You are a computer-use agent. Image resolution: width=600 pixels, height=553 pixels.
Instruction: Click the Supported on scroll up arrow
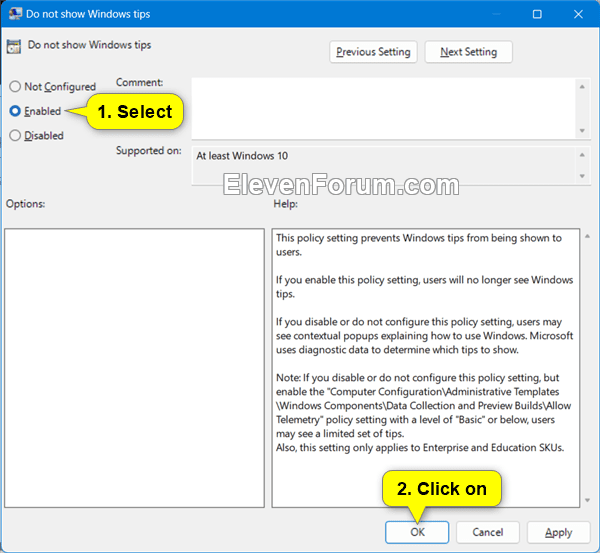(x=582, y=155)
